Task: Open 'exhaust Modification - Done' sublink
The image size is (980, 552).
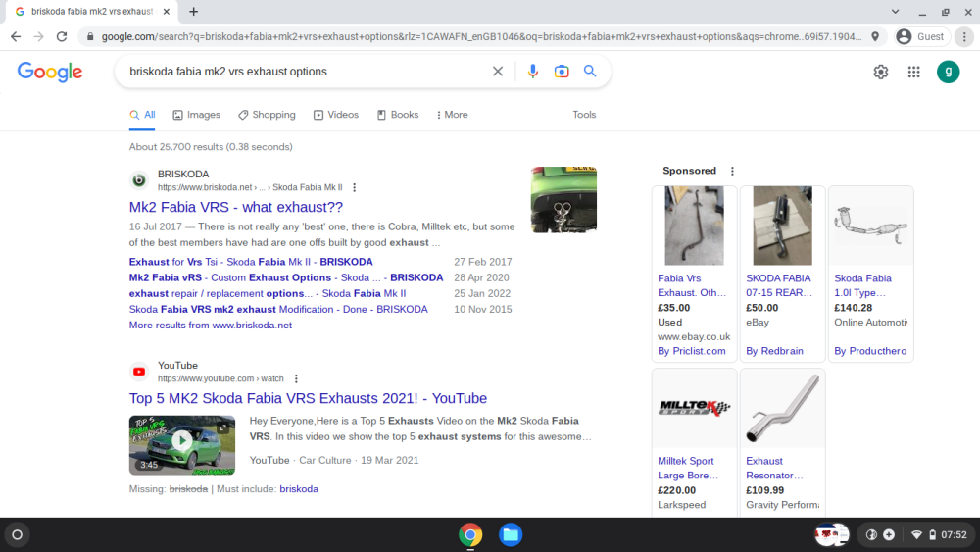Action: click(278, 310)
